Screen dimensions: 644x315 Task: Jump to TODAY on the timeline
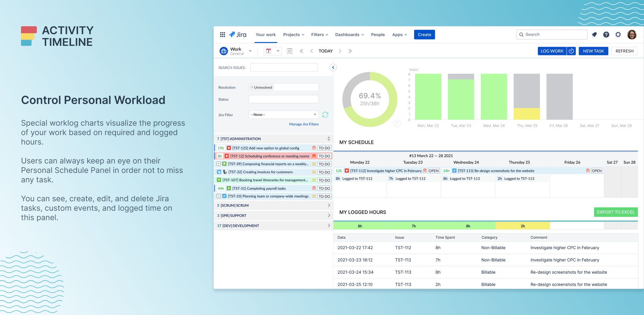(x=325, y=51)
